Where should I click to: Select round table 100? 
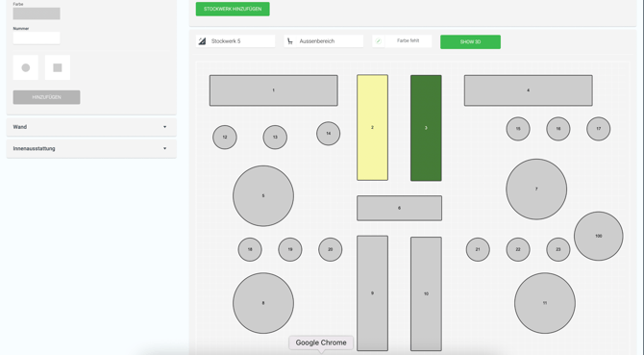coord(599,237)
